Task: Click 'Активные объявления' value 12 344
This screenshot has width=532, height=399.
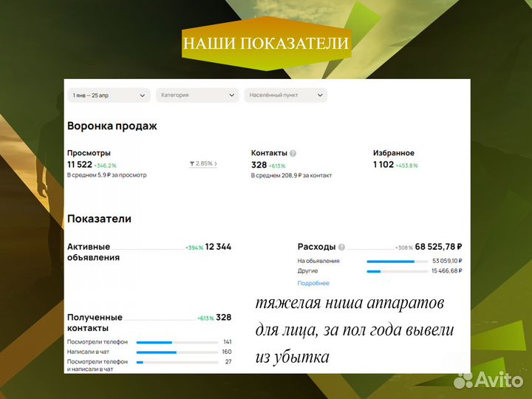Action: pyautogui.click(x=218, y=247)
